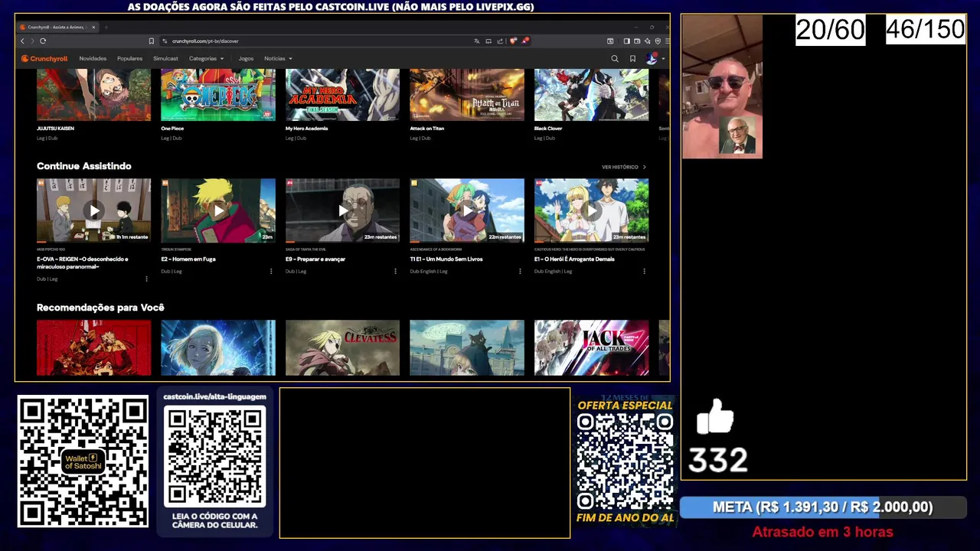The image size is (980, 551).
Task: Expand the Notícias dropdown
Action: (278, 58)
